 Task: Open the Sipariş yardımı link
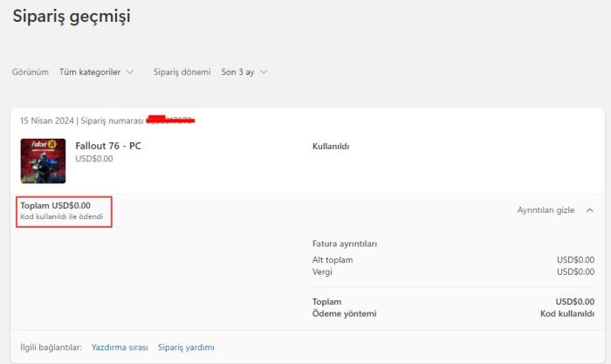point(186,347)
